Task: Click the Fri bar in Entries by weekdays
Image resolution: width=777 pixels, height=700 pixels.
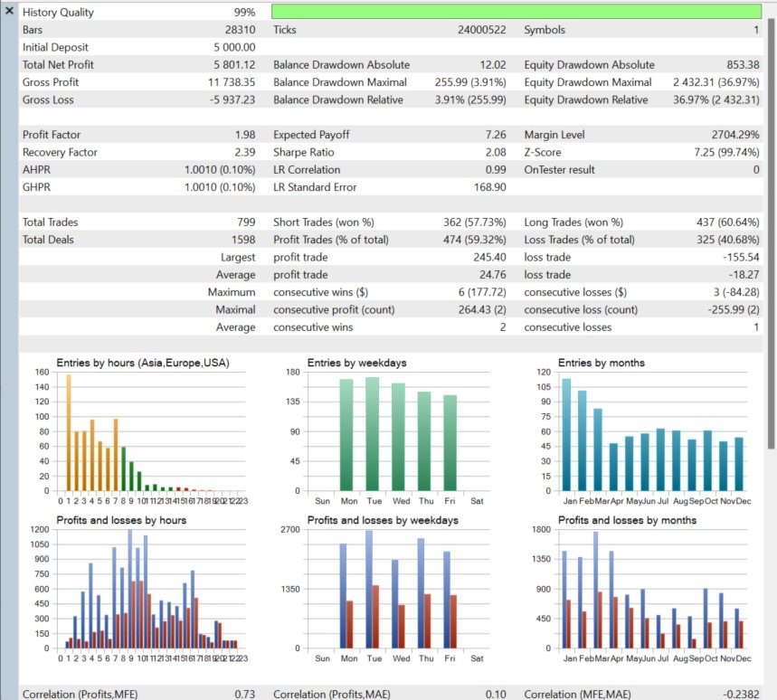Action: click(450, 443)
